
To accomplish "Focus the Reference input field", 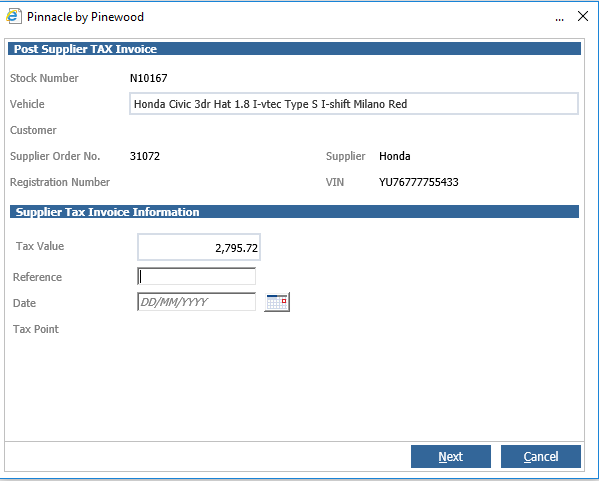I will click(196, 276).
